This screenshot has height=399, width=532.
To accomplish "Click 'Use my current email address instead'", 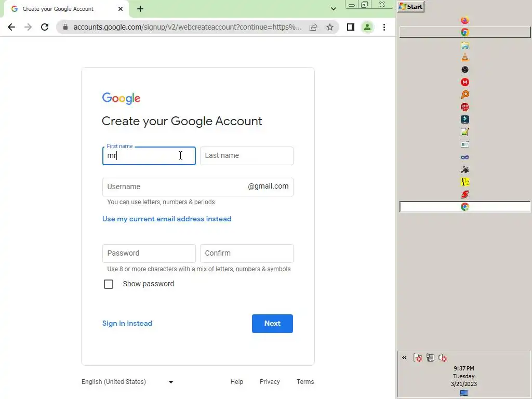I will click(x=167, y=219).
